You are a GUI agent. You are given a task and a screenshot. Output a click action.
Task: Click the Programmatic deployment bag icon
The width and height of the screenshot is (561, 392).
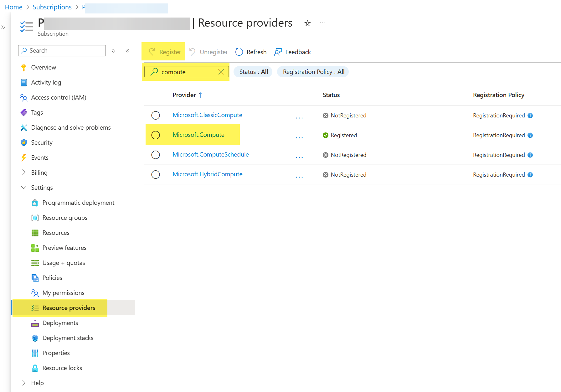[x=35, y=203]
